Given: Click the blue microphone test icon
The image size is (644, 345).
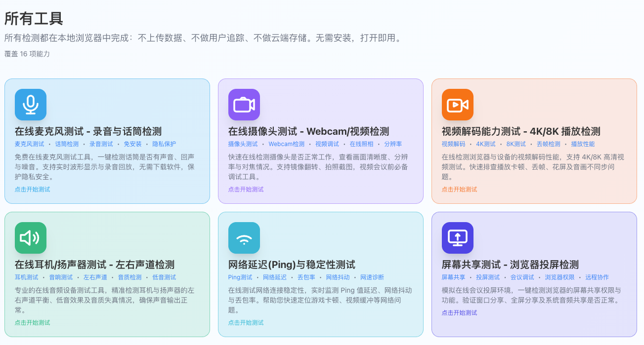Looking at the screenshot, I should pos(31,105).
